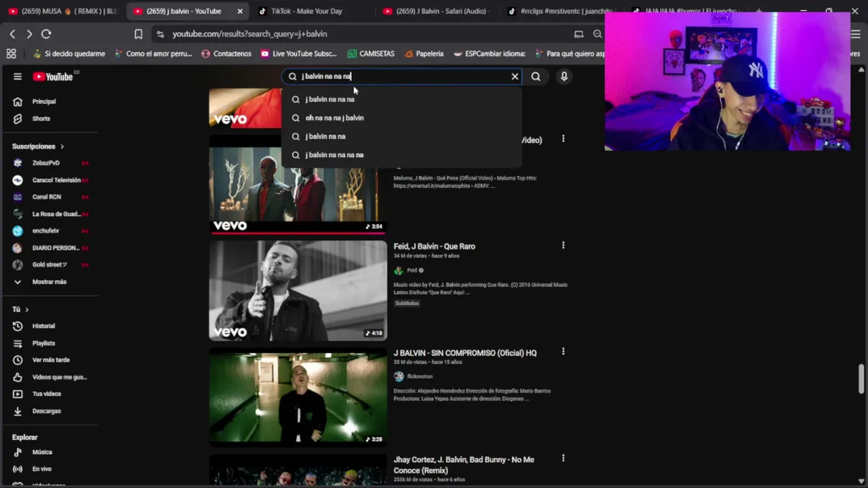The height and width of the screenshot is (488, 868).
Task: Click the YouTube logo
Action: 53,77
